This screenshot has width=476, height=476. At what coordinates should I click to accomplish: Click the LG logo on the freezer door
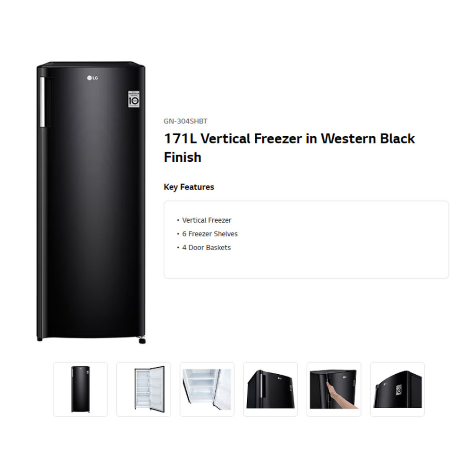(93, 78)
